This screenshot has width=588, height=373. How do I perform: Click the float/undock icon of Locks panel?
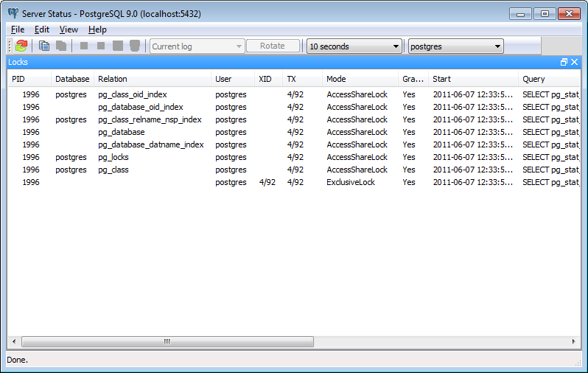(x=564, y=63)
